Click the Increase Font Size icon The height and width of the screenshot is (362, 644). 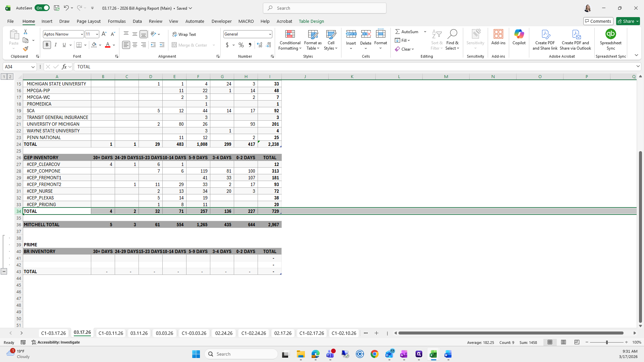click(104, 34)
